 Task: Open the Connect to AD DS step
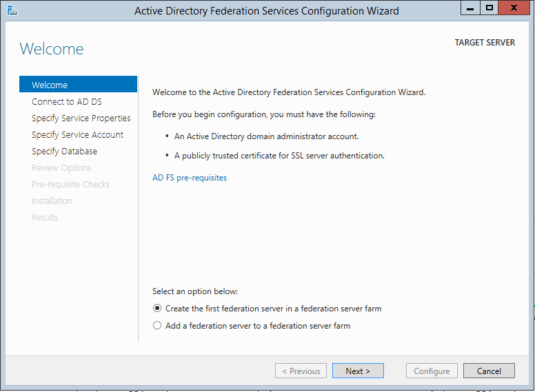[67, 102]
